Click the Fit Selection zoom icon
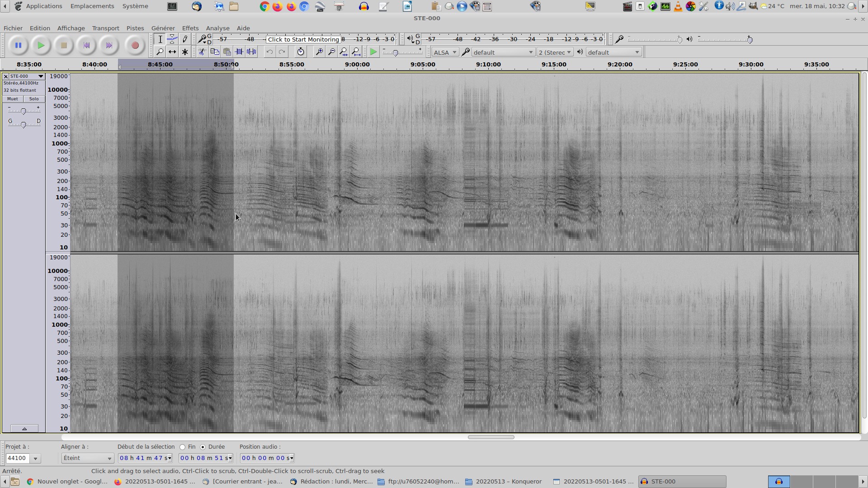The image size is (868, 488). pos(344,52)
